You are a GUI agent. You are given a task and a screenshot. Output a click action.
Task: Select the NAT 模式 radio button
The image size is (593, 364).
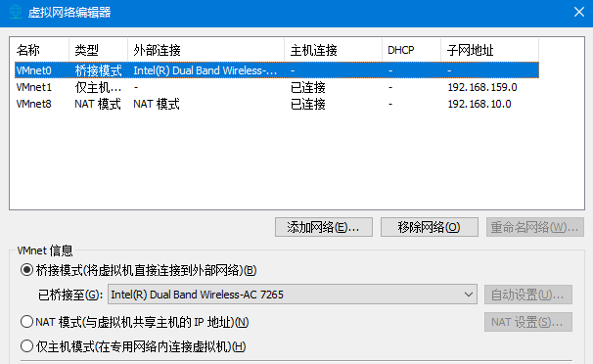point(26,322)
